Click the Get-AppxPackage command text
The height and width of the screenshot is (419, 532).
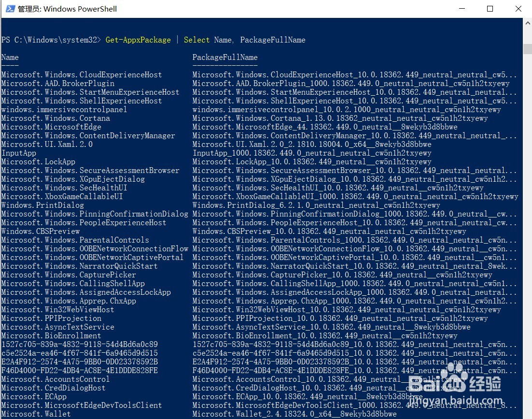tap(138, 40)
